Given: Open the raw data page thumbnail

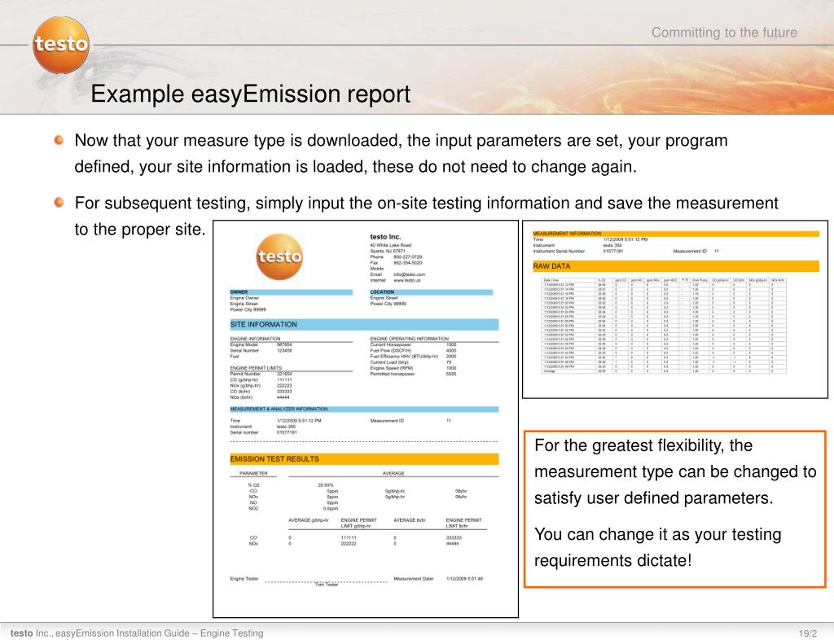Looking at the screenshot, I should pyautogui.click(x=675, y=309).
